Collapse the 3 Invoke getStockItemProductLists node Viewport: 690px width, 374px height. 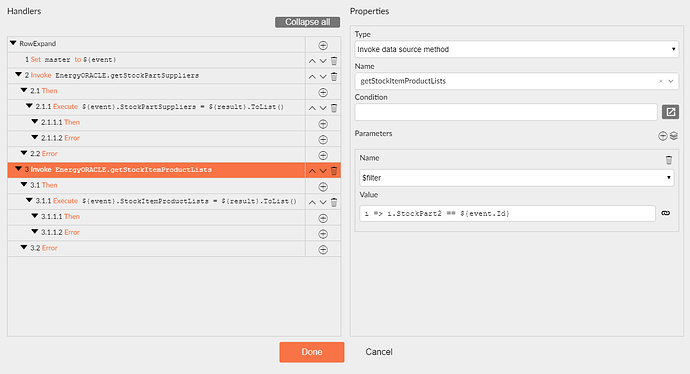(18, 169)
